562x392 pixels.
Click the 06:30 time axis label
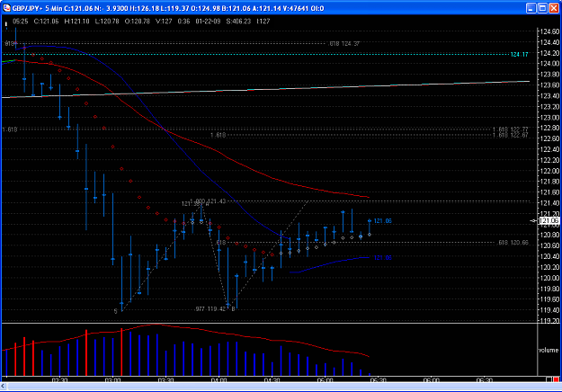pos(484,379)
